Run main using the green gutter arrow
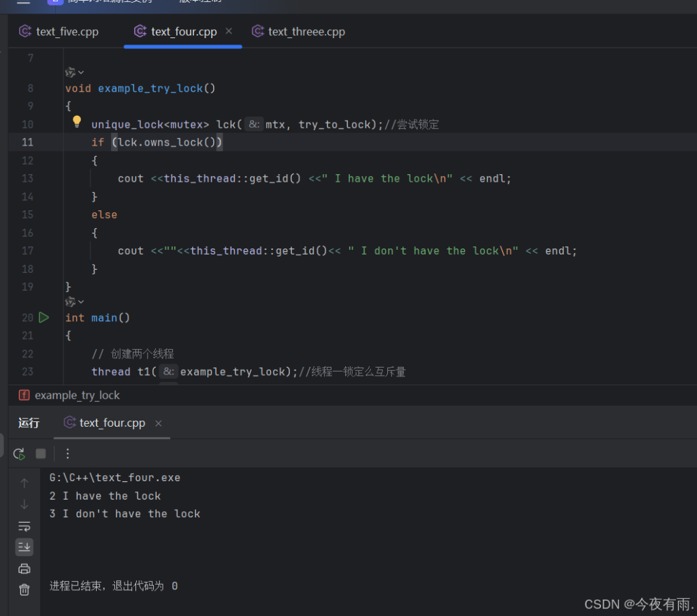697x616 pixels. click(x=44, y=317)
